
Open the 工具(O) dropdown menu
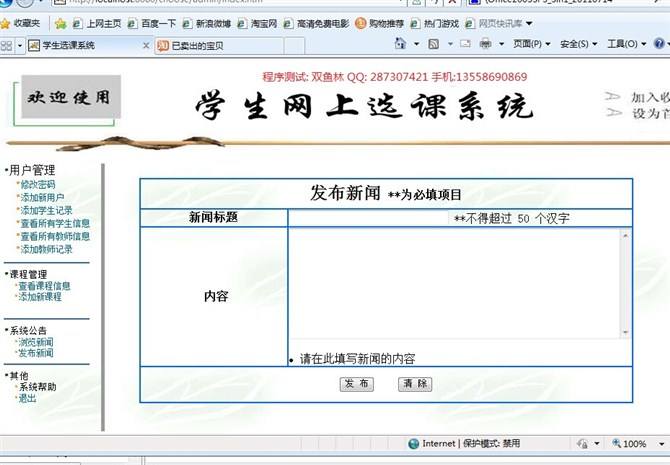(626, 44)
